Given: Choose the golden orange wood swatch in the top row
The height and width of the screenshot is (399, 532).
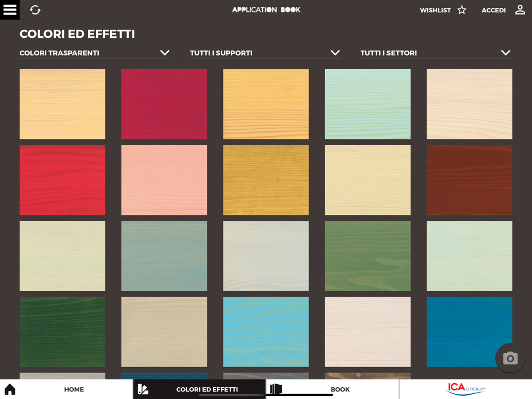Looking at the screenshot, I should [266, 104].
